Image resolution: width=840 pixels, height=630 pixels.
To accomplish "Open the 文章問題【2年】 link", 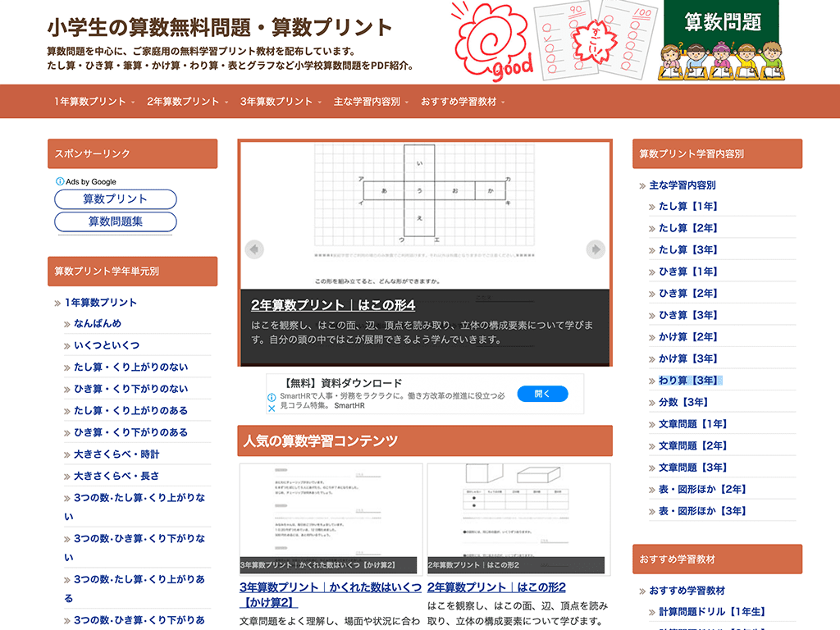I will coord(692,445).
